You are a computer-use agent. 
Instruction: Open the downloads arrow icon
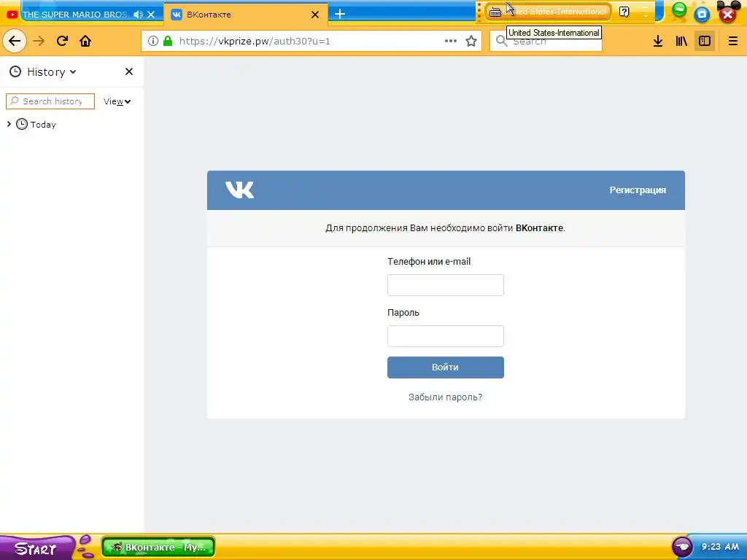pyautogui.click(x=658, y=41)
